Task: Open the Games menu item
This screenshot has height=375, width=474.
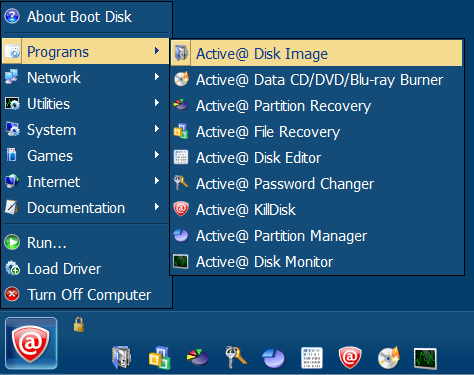Action: (x=86, y=156)
